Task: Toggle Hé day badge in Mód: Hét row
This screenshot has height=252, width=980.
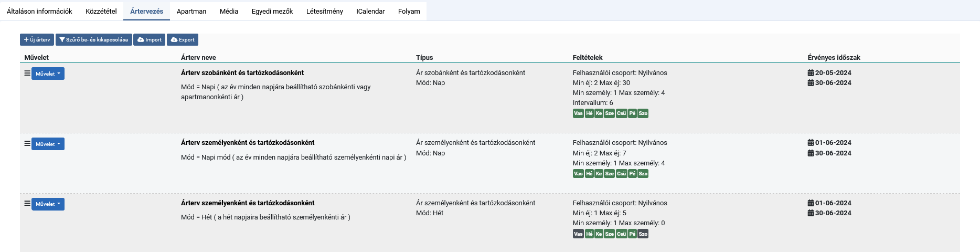Action: coord(589,234)
